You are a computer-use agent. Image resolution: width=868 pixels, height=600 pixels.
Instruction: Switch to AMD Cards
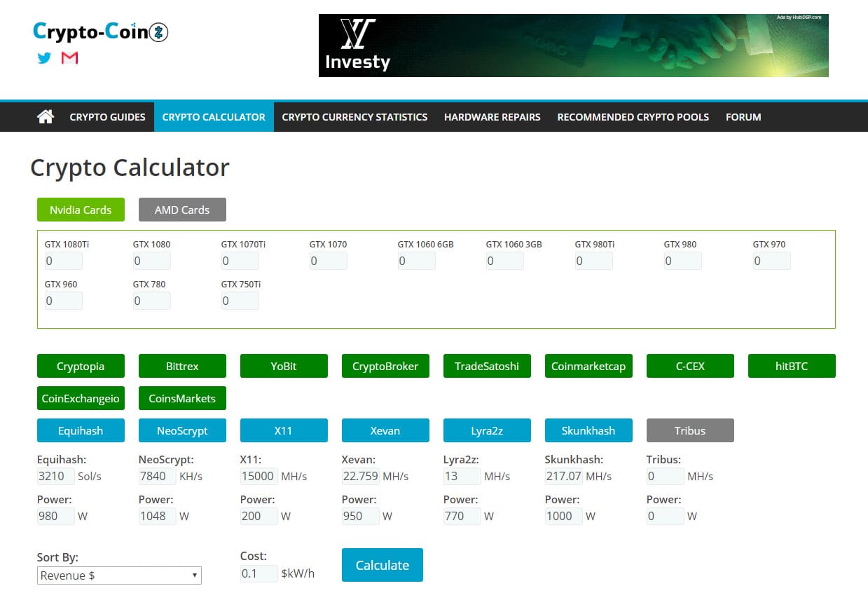182,209
